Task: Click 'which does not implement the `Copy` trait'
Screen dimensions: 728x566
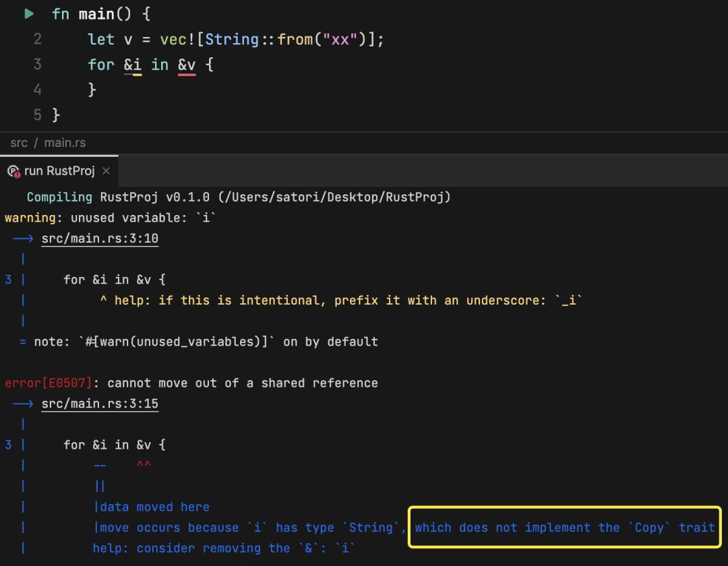Action: click(565, 528)
